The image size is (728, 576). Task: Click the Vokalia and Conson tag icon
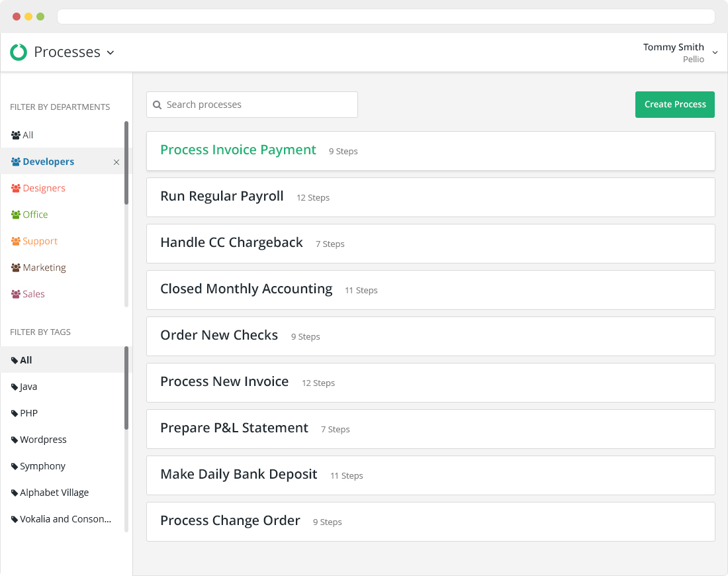pos(15,519)
